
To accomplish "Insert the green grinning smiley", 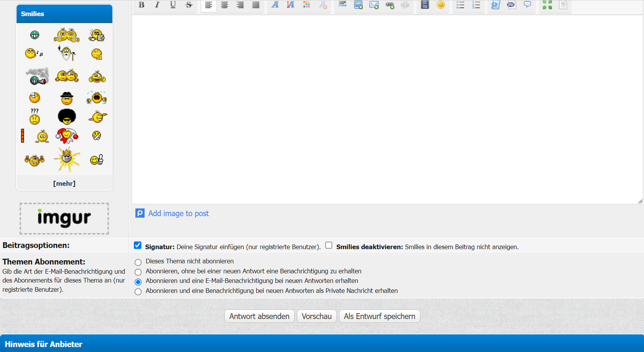I will (x=35, y=35).
